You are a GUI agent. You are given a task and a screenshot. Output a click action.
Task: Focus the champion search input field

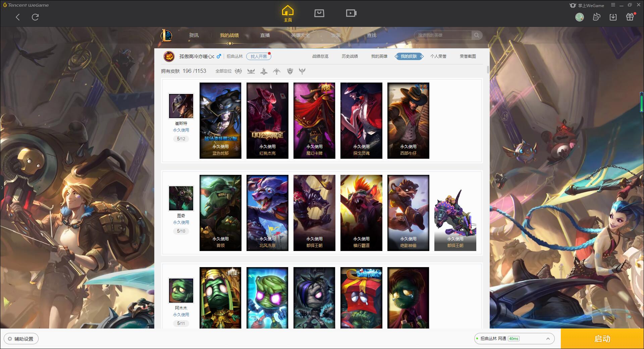443,35
